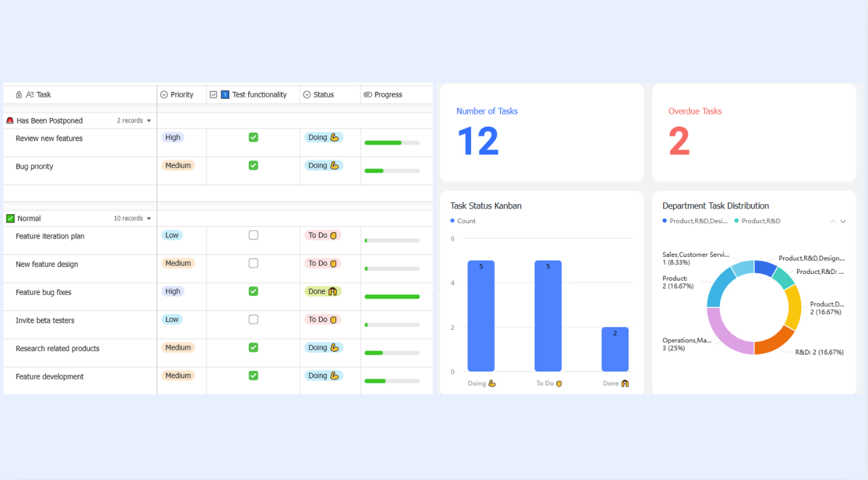Click the Priority column dropdown icon
The image size is (868, 480).
click(x=164, y=95)
